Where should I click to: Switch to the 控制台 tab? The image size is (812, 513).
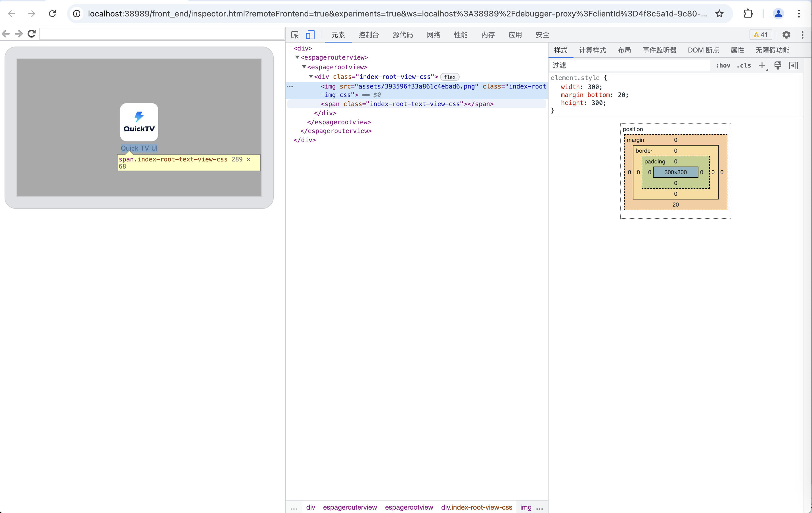(x=369, y=35)
